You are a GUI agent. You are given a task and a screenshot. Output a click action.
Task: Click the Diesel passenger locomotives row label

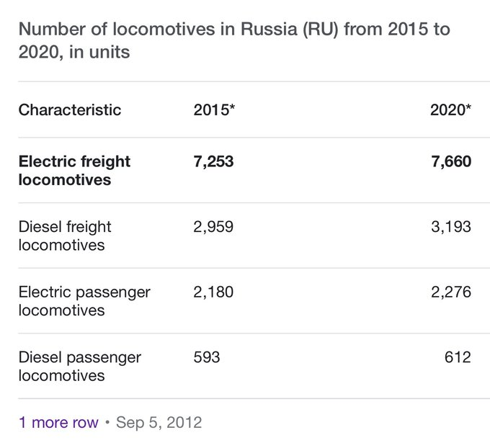click(80, 367)
